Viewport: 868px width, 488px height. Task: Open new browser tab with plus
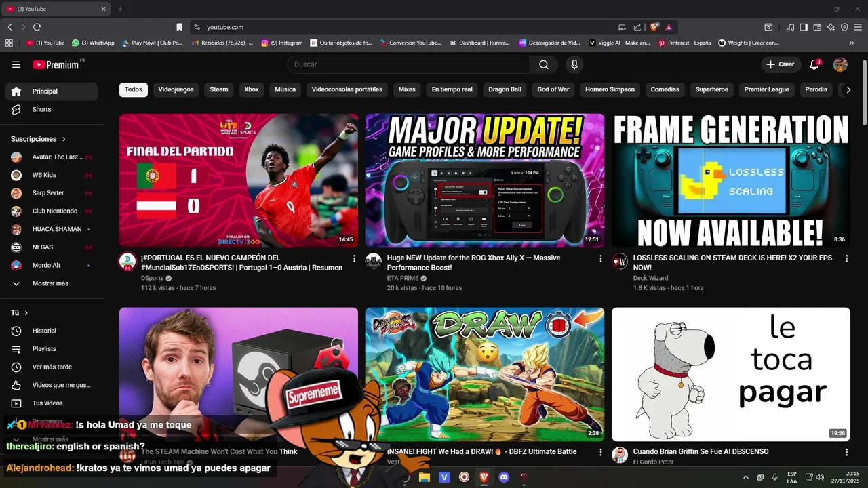coord(120,9)
